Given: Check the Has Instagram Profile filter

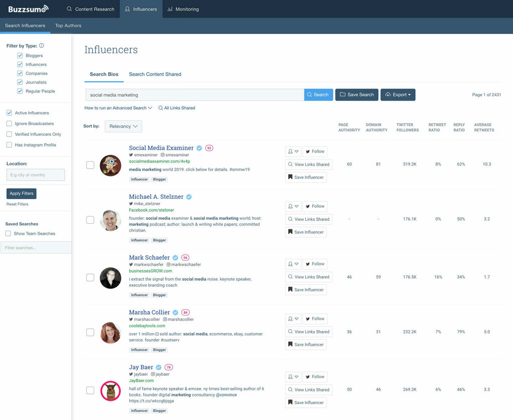Looking at the screenshot, I should coord(9,145).
